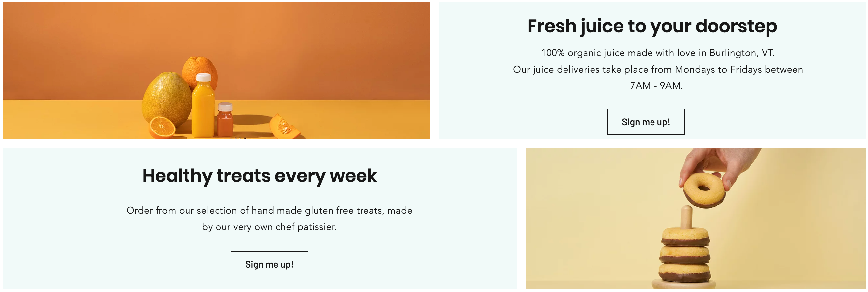The width and height of the screenshot is (868, 292).
Task: Click the '100% organic juice' text line
Action: point(658,53)
